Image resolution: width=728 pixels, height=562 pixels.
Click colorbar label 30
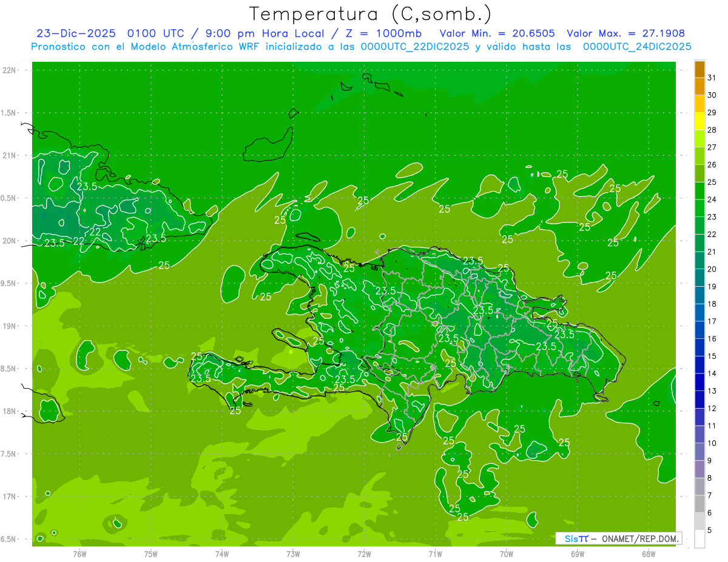click(712, 95)
